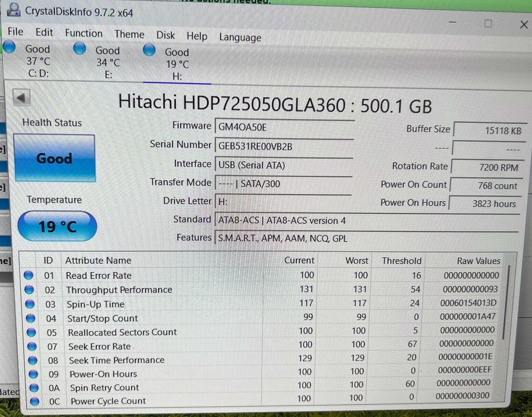Select the E: disk status icon
The width and height of the screenshot is (532, 417).
tap(79, 48)
